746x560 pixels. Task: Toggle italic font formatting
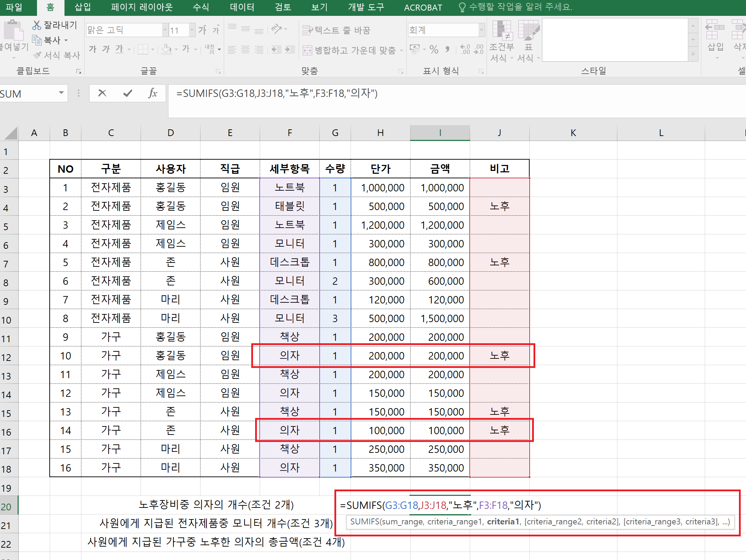106,49
